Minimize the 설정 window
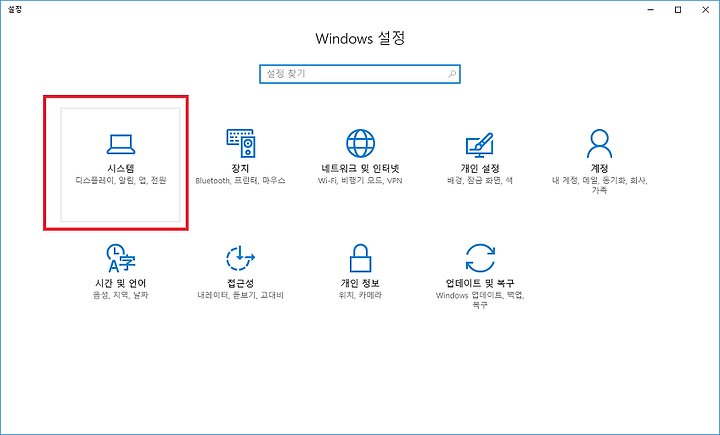 point(651,10)
